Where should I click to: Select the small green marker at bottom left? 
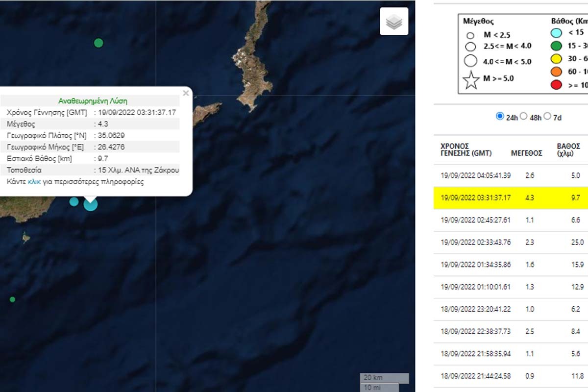(x=12, y=299)
